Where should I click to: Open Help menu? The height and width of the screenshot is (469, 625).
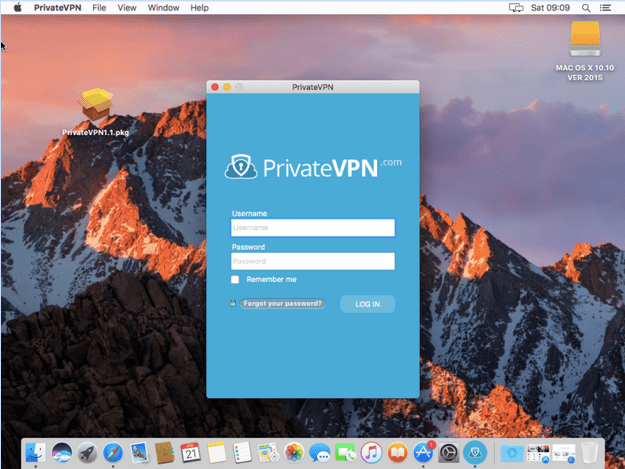click(199, 8)
